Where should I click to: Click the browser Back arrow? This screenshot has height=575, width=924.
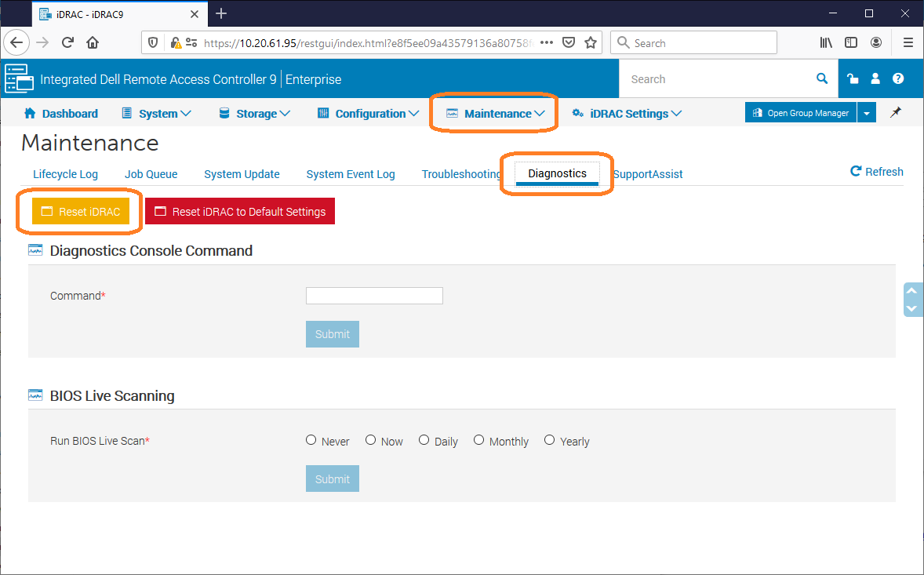click(x=16, y=42)
